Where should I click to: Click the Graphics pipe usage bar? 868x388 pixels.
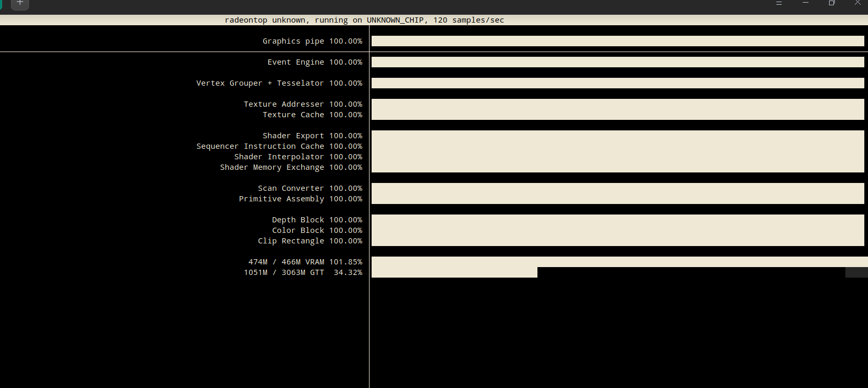point(617,41)
